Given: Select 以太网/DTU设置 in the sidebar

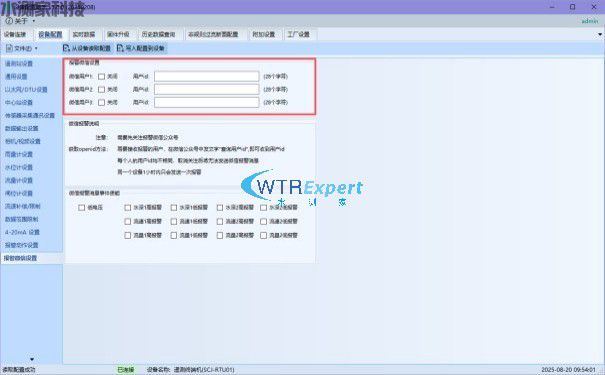Looking at the screenshot, I should pos(26,90).
